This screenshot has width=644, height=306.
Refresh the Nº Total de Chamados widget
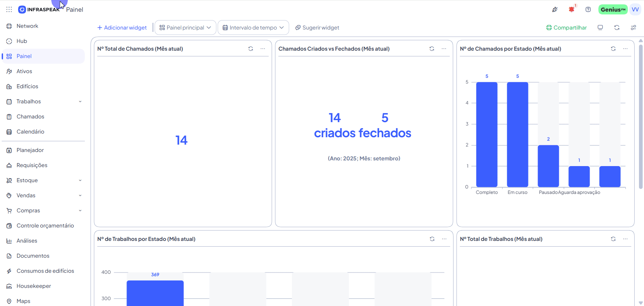point(251,49)
